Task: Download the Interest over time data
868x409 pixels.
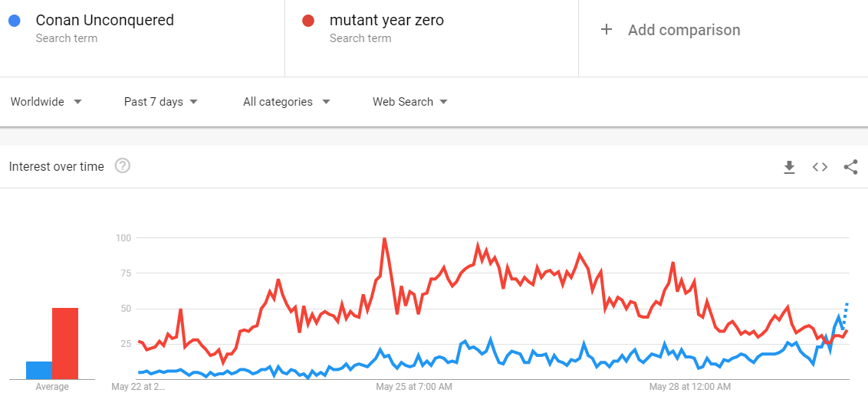Action: click(x=789, y=167)
